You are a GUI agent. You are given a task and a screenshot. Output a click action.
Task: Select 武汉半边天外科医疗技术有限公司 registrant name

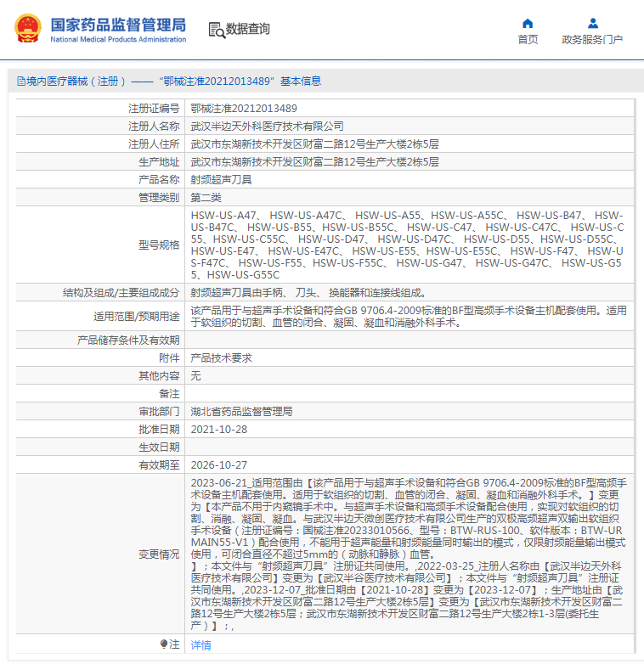pos(267,127)
